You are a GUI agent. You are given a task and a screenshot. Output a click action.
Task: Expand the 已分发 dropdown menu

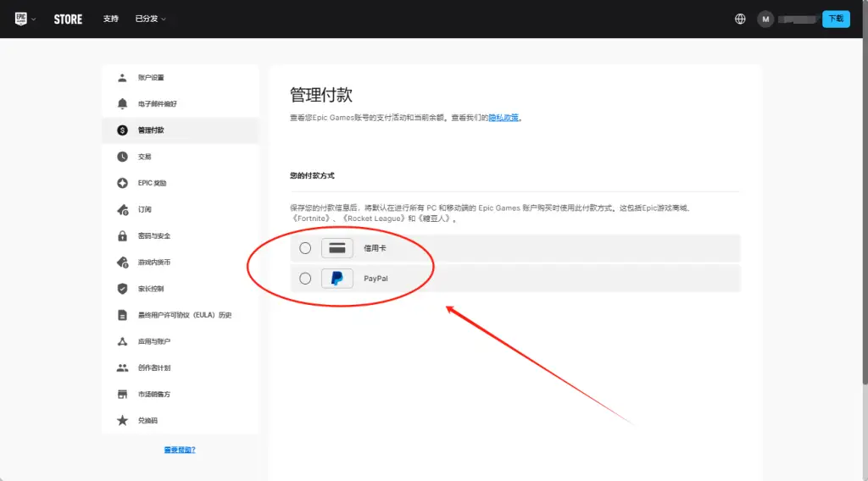pos(150,19)
